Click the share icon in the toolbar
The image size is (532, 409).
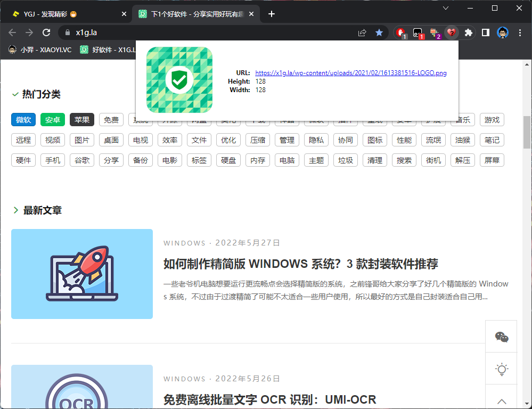click(x=362, y=32)
